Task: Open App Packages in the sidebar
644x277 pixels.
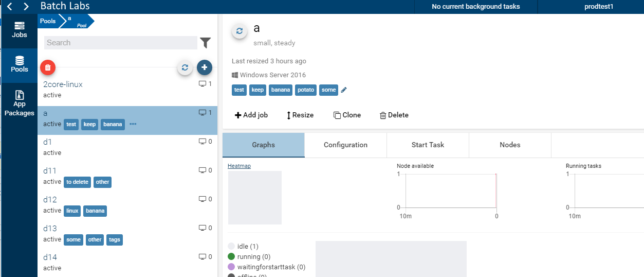Action: tap(20, 103)
